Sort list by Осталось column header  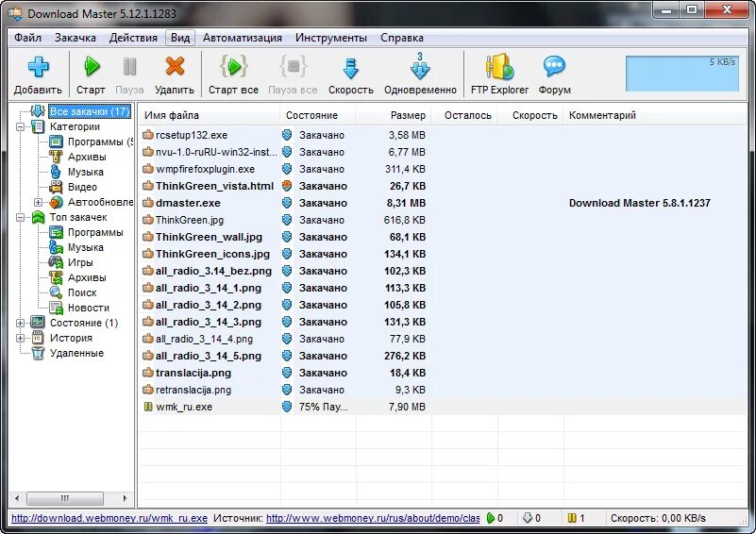(x=464, y=115)
